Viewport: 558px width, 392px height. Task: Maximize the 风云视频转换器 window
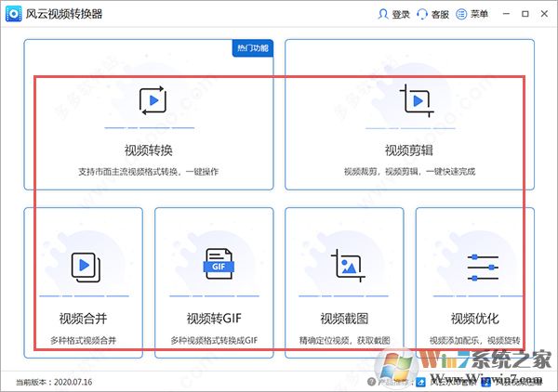525,14
